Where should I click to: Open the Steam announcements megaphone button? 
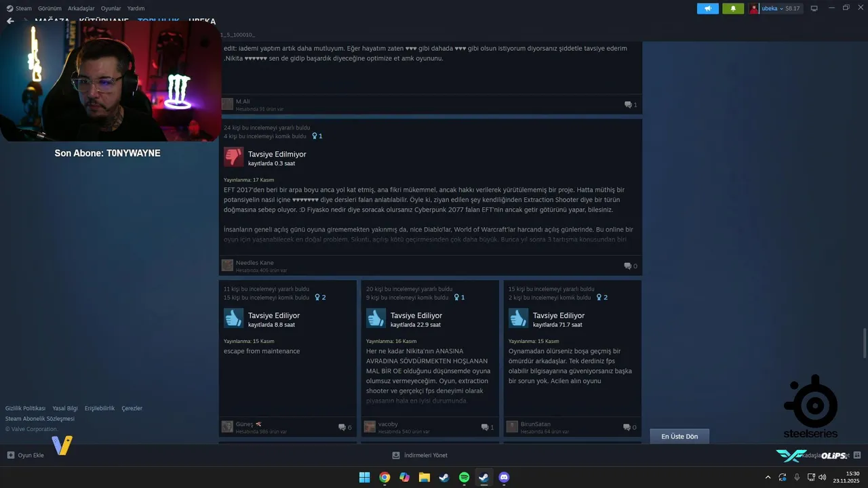click(708, 8)
